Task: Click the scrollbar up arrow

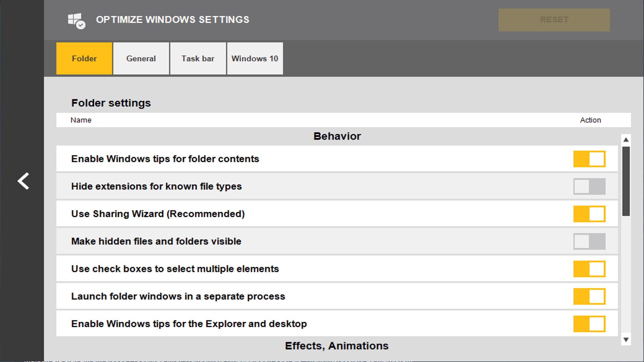Action: point(626,139)
